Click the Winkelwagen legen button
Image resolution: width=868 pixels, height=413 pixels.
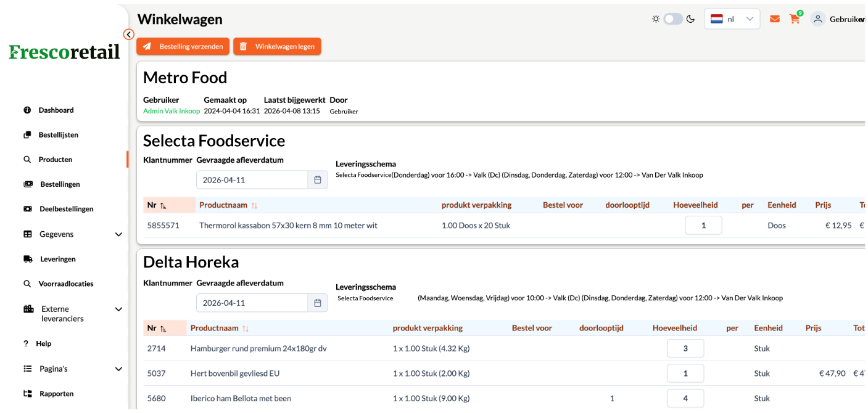tap(277, 47)
